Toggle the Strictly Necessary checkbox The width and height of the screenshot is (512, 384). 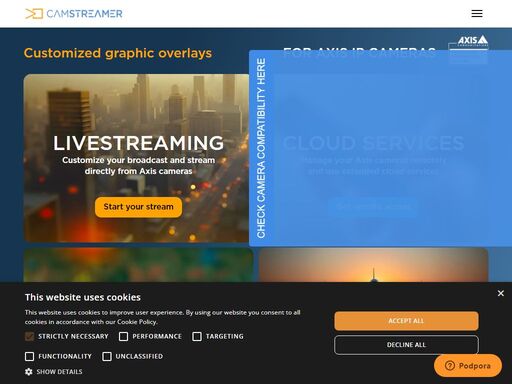(x=29, y=336)
